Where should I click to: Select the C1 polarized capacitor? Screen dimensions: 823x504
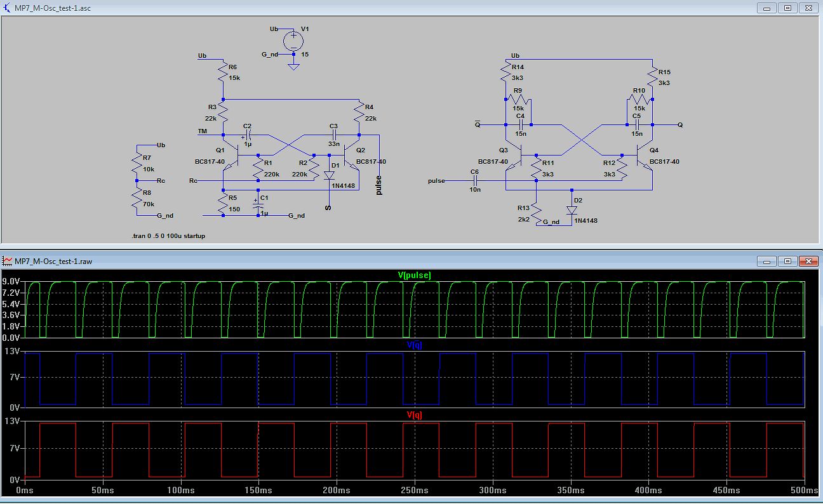coord(258,206)
